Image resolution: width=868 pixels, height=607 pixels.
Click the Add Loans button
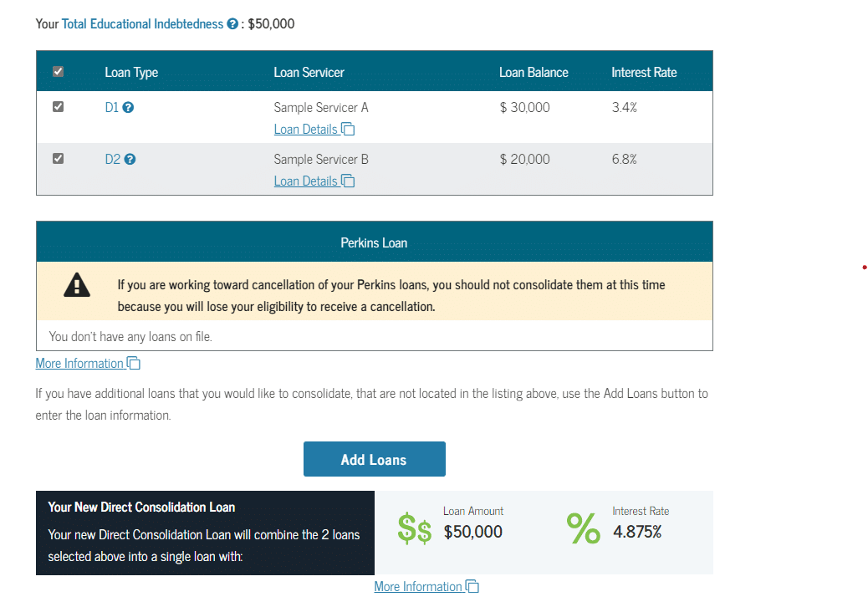click(x=375, y=459)
